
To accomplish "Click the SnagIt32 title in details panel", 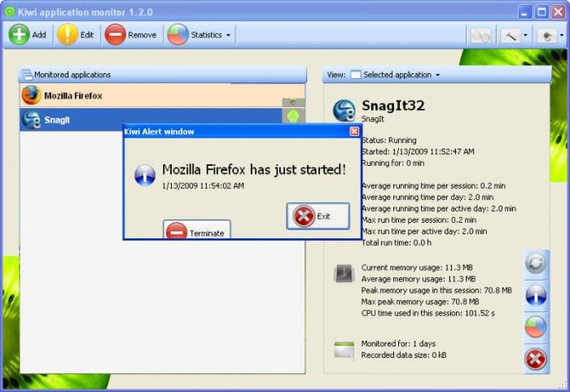I will pos(393,106).
